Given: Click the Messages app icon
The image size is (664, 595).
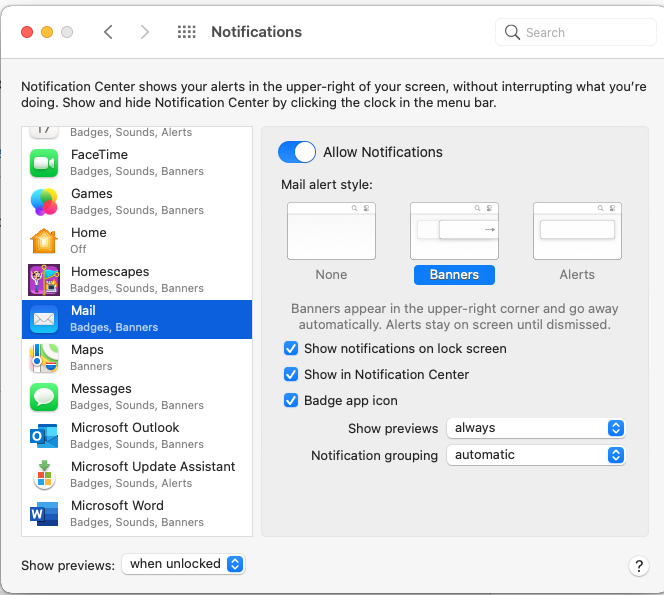Looking at the screenshot, I should tap(44, 397).
